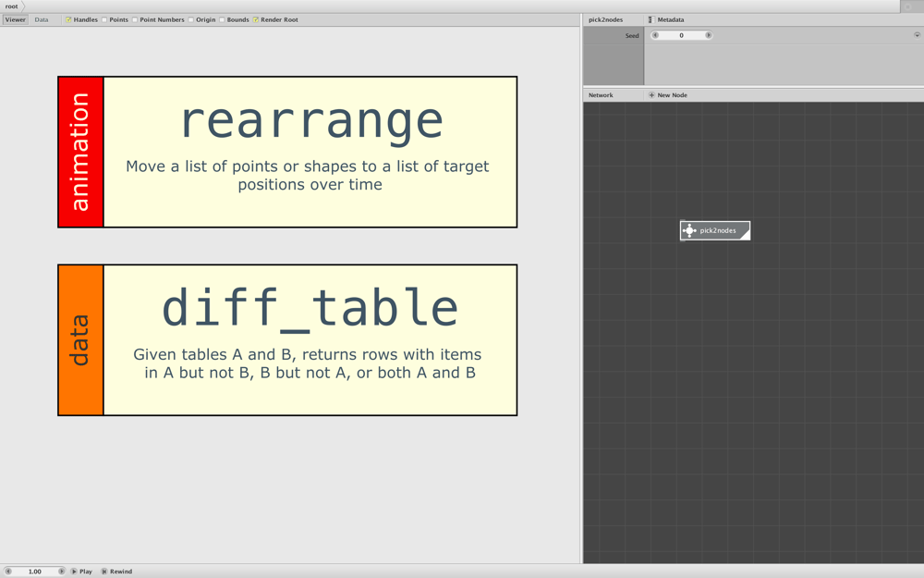Viewport: 924px width, 578px height.
Task: Open the Seed port options dropdown arrow
Action: coord(917,35)
